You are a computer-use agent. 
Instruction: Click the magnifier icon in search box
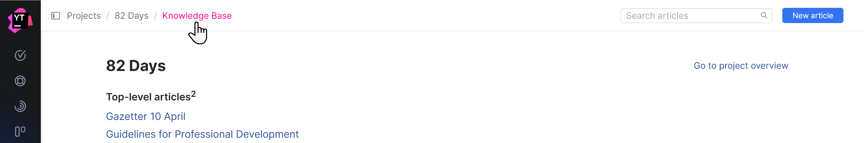764,15
